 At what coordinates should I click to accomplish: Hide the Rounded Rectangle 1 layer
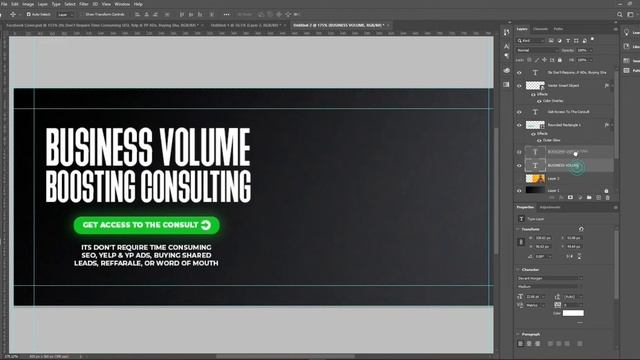(x=519, y=125)
